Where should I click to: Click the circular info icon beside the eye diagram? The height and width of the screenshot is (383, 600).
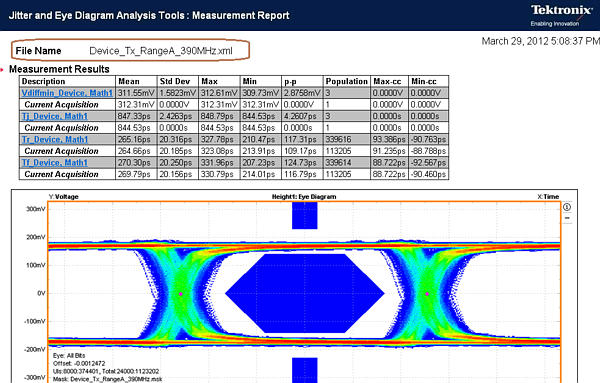point(567,207)
